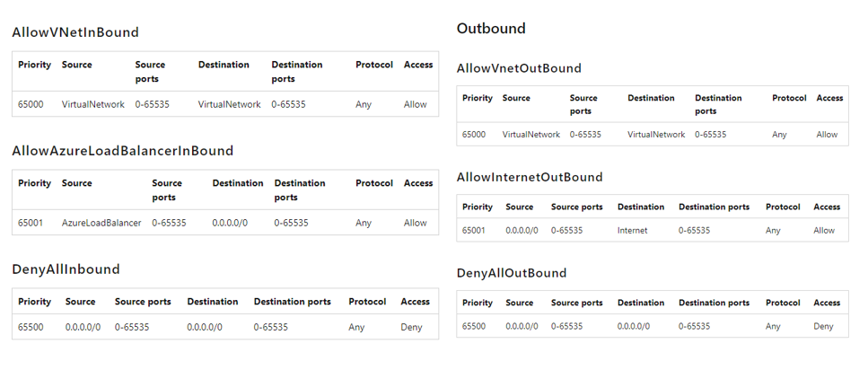Click Internet destination cell in AllowInternetOutBound
The width and height of the screenshot is (868, 379).
point(632,231)
